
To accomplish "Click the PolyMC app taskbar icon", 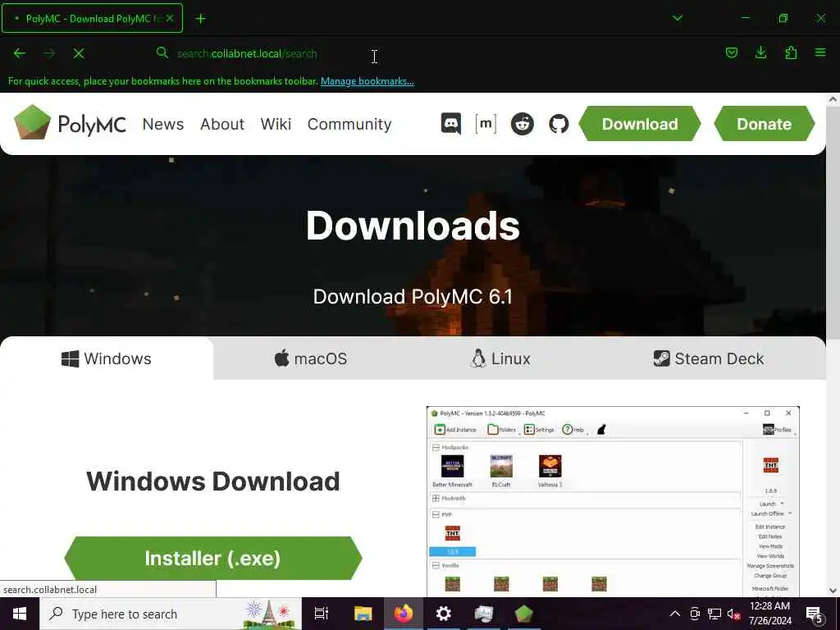I will point(523,614).
